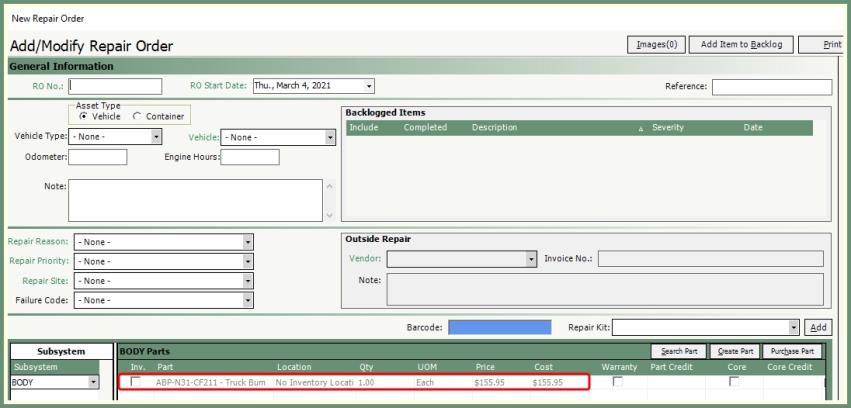
Task: Check the Core checkbox in parts row
Action: point(735,382)
